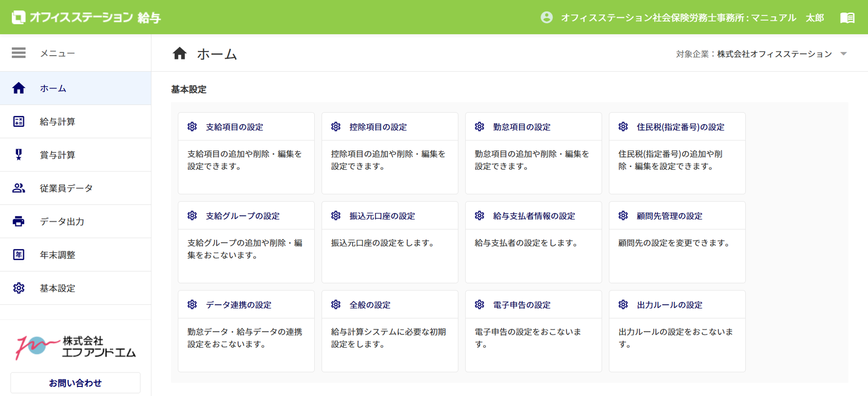
Task: Open the 電子申告の設定 link
Action: [x=522, y=305]
